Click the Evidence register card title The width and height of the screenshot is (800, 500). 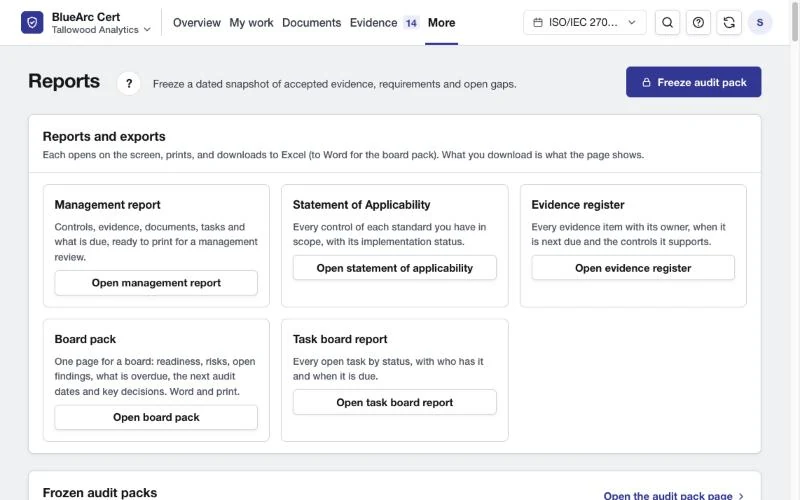tap(578, 205)
